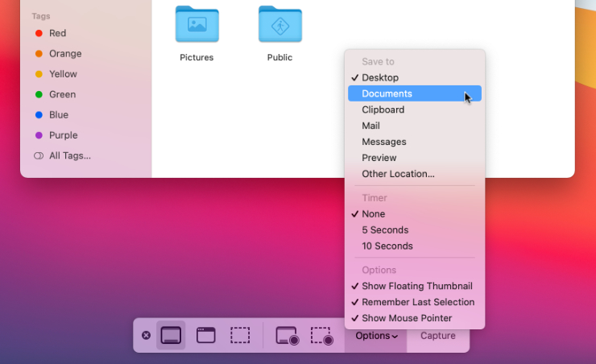Viewport: 596px width, 364px height.
Task: Set timer to None
Action: tap(415, 214)
